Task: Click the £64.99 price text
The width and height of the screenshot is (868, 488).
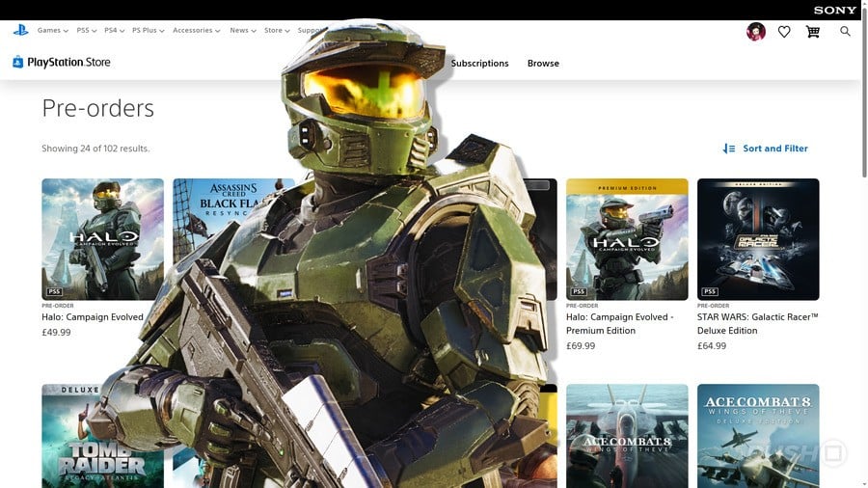Action: coord(712,346)
